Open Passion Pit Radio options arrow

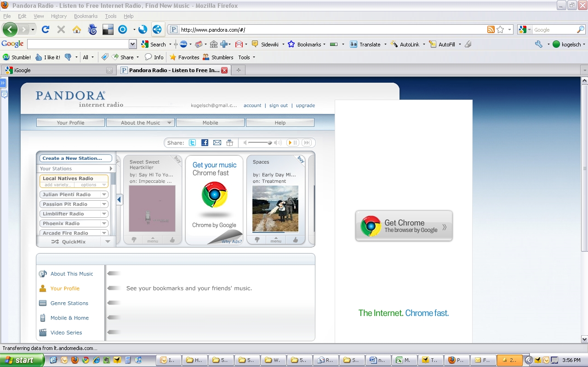[x=104, y=204]
